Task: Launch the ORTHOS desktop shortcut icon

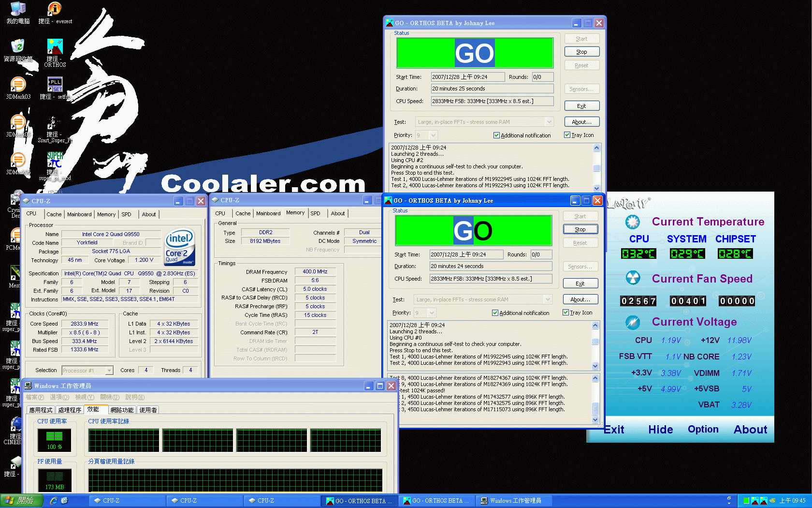Action: point(55,46)
